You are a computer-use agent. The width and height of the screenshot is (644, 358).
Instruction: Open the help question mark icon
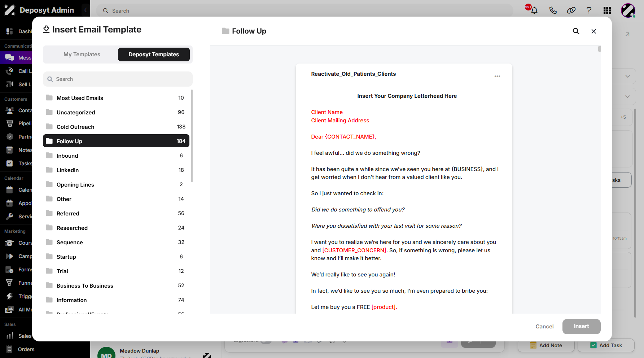coord(589,10)
